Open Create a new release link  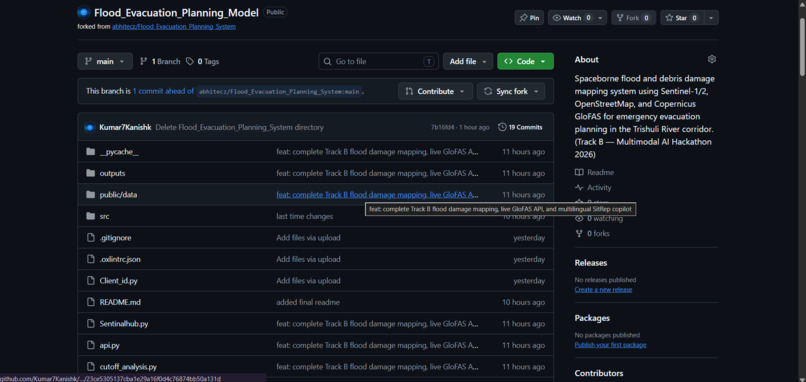(x=603, y=289)
